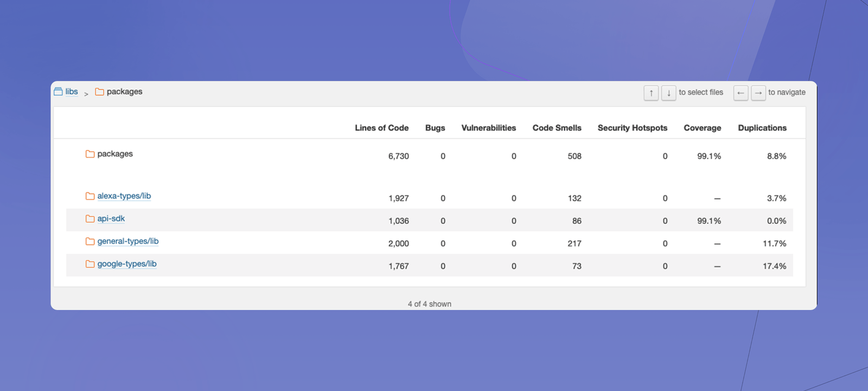Screen dimensions: 868x391
Task: Click the general-types/lib folder icon
Action: (x=90, y=242)
